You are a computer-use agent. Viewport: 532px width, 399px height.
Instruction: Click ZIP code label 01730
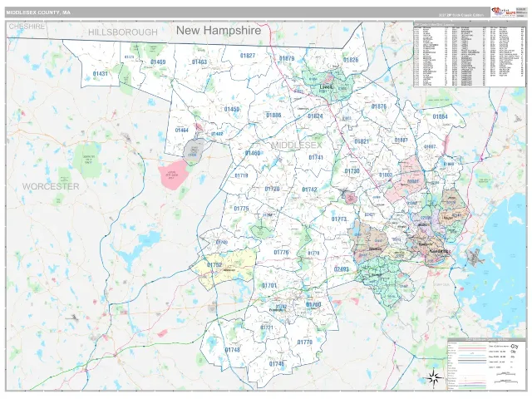tap(352, 171)
